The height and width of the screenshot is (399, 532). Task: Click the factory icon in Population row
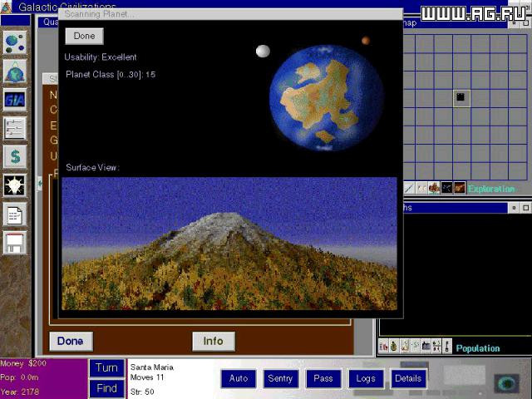(426, 347)
